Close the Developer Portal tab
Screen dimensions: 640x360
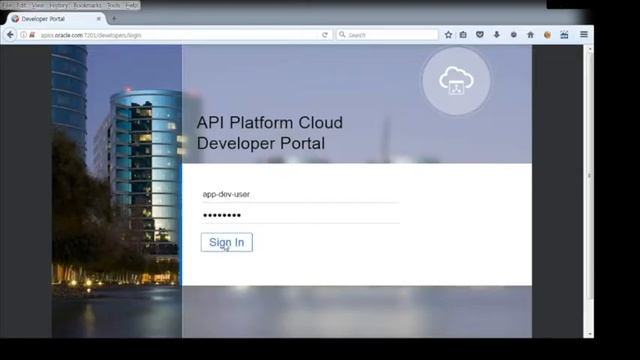click(98, 19)
